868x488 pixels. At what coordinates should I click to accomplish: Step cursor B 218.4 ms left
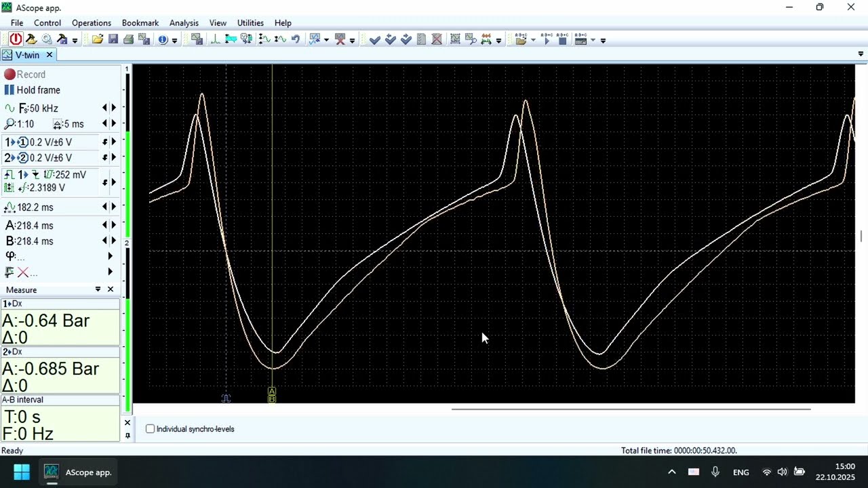[104, 241]
